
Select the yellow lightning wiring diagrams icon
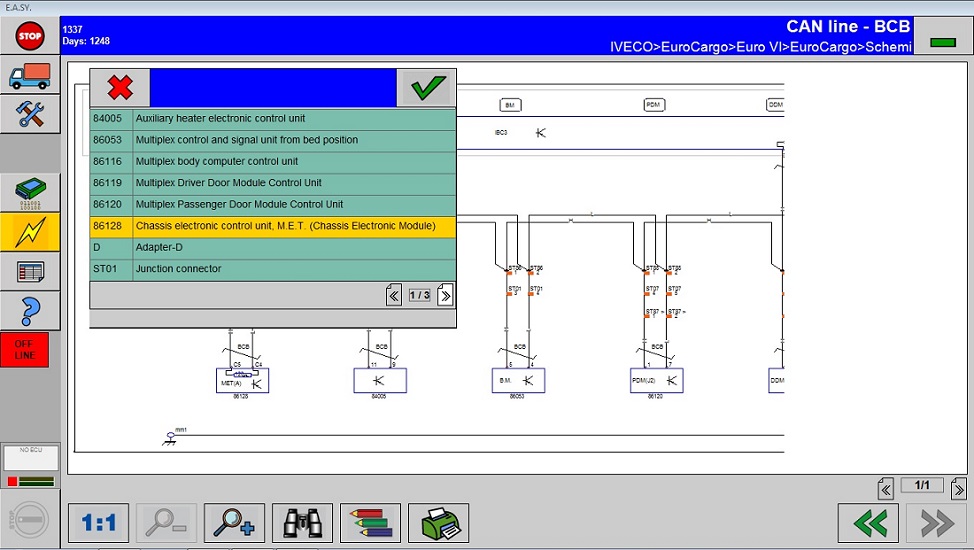click(x=30, y=232)
